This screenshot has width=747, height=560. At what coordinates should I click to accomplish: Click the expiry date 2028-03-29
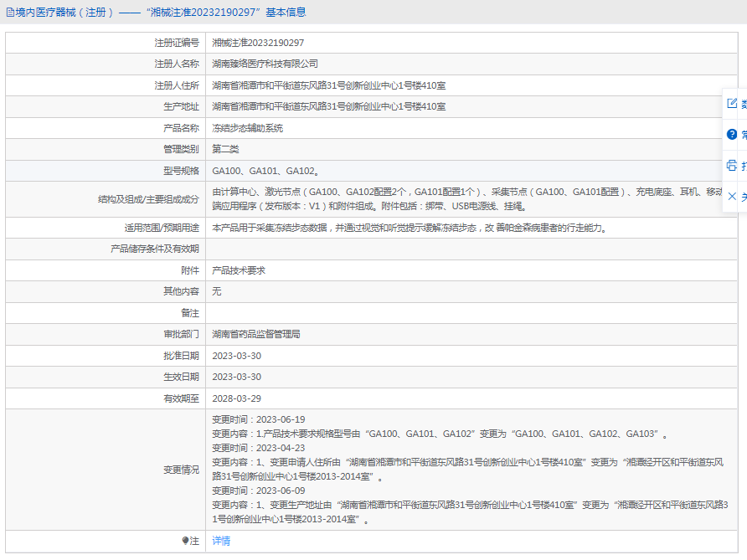[x=237, y=398]
